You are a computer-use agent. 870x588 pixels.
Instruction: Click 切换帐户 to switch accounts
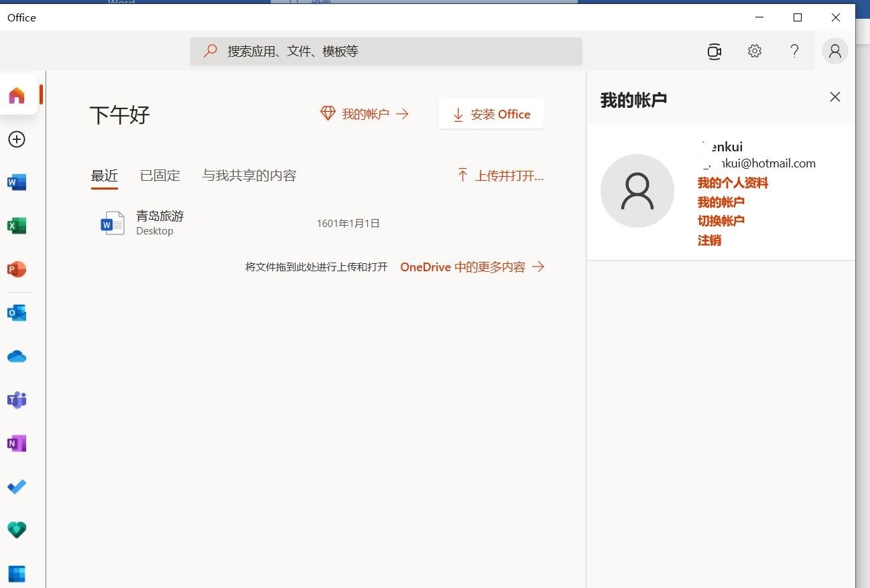(721, 221)
